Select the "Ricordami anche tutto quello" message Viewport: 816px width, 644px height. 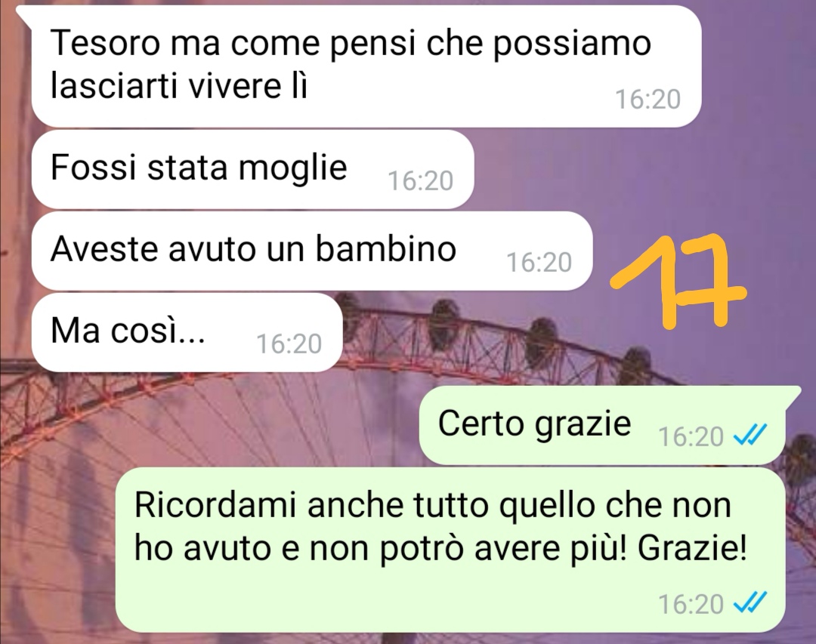click(450, 550)
